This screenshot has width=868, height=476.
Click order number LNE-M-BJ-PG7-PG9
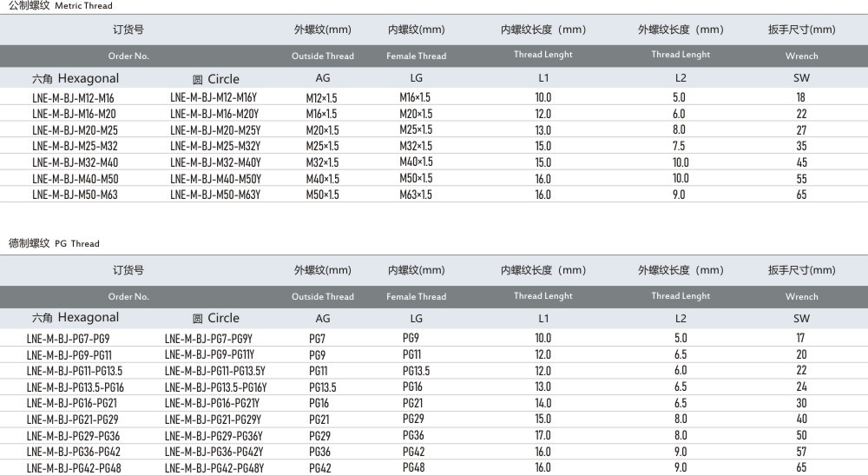coord(69,338)
